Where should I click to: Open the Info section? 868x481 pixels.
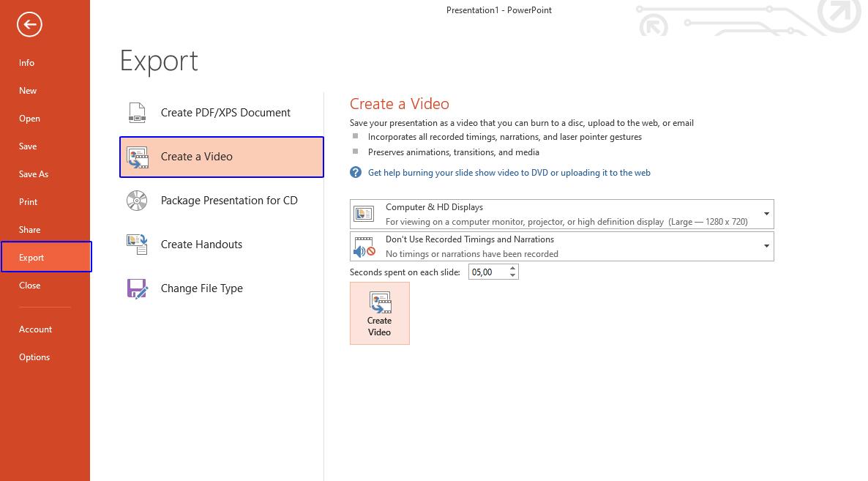pos(26,63)
